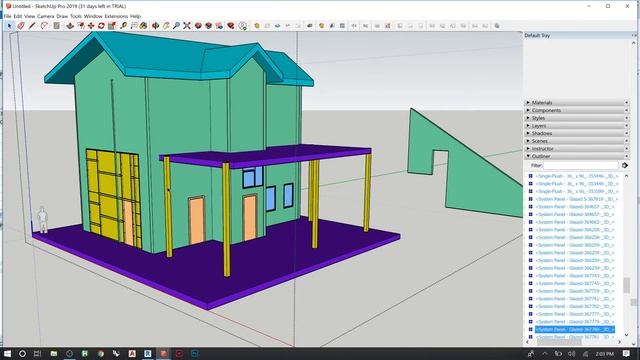Expand the Materials panel
640x360 pixels.
(577, 102)
